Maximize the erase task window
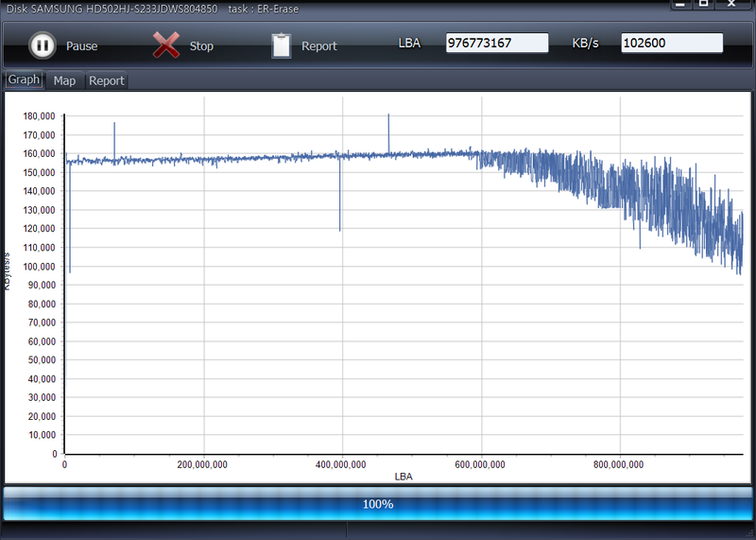The width and height of the screenshot is (756, 540). tap(704, 4)
